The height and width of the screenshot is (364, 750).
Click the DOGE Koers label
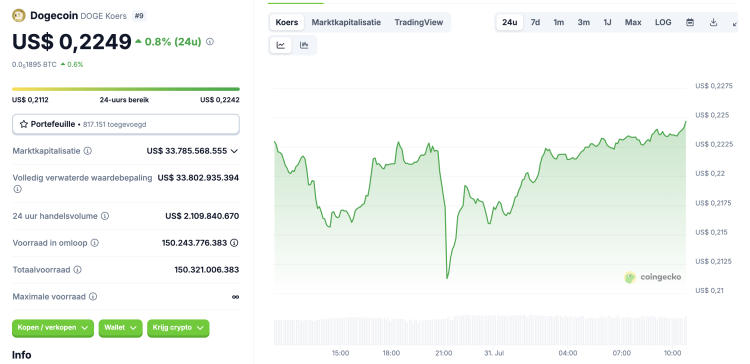click(103, 16)
